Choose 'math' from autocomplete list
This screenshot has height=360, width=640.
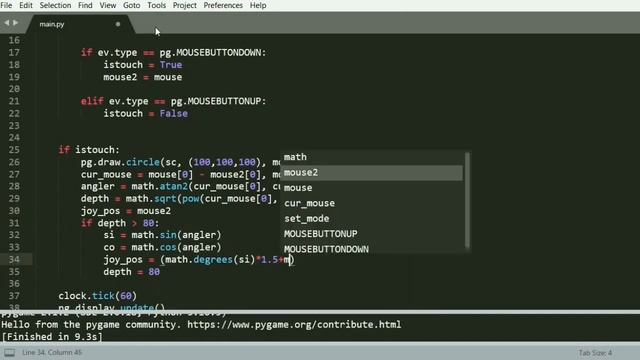click(371, 157)
